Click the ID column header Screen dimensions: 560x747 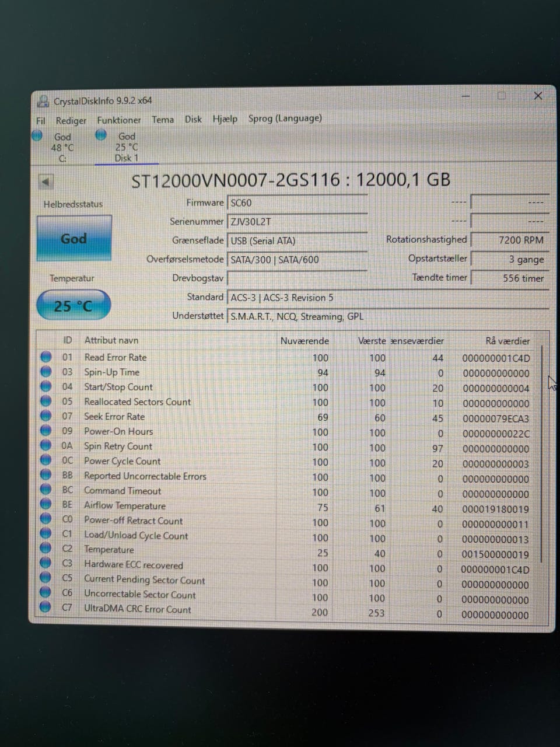pyautogui.click(x=68, y=340)
